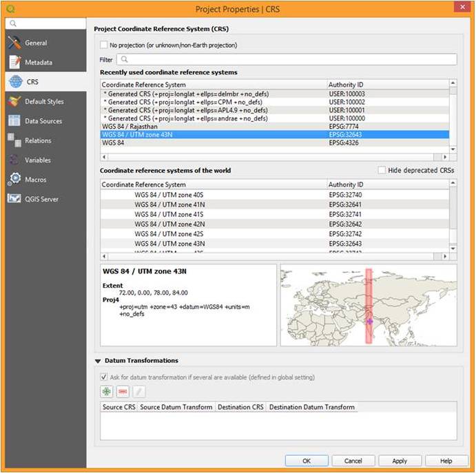
Task: Click Source Datum Transform column header
Action: point(176,407)
